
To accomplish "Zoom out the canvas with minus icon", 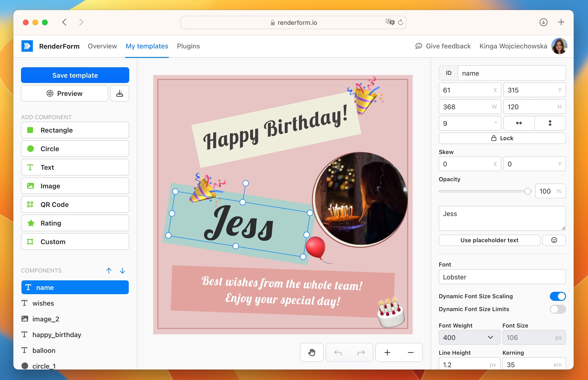I will [x=411, y=352].
